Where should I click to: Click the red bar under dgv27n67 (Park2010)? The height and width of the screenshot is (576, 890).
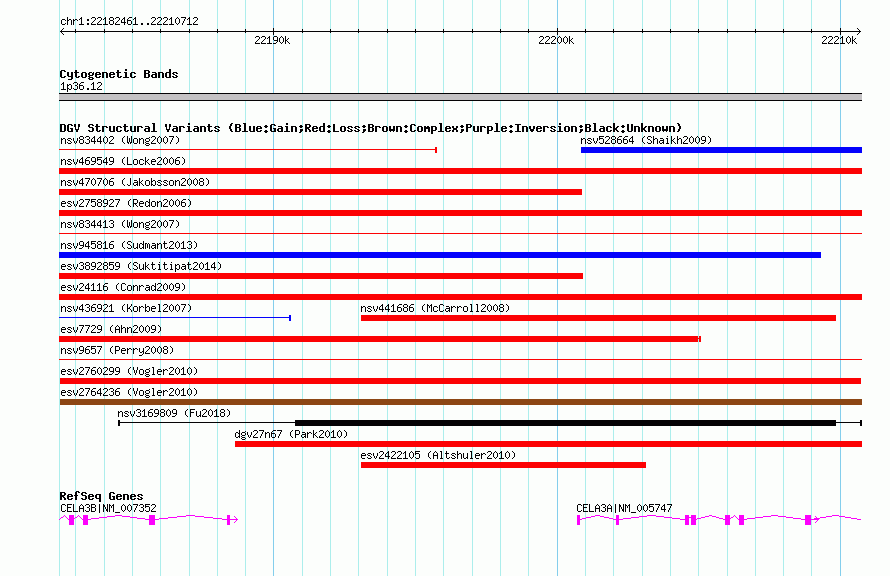(x=548, y=444)
